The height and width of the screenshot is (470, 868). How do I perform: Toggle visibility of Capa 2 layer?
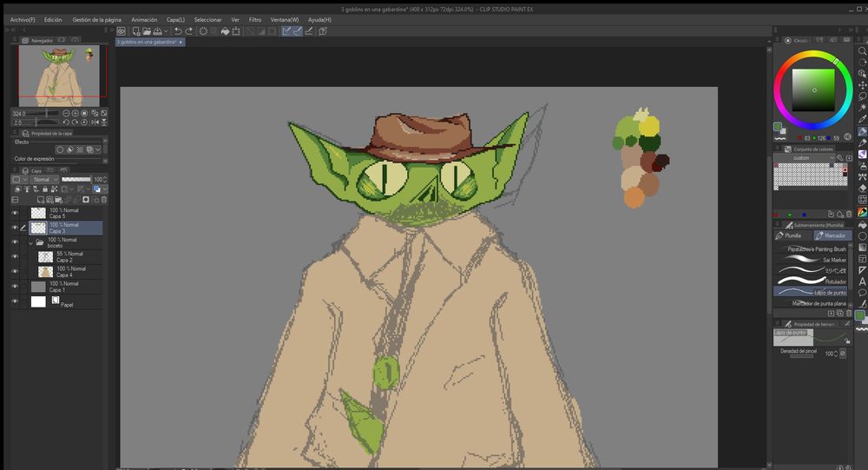(x=15, y=256)
